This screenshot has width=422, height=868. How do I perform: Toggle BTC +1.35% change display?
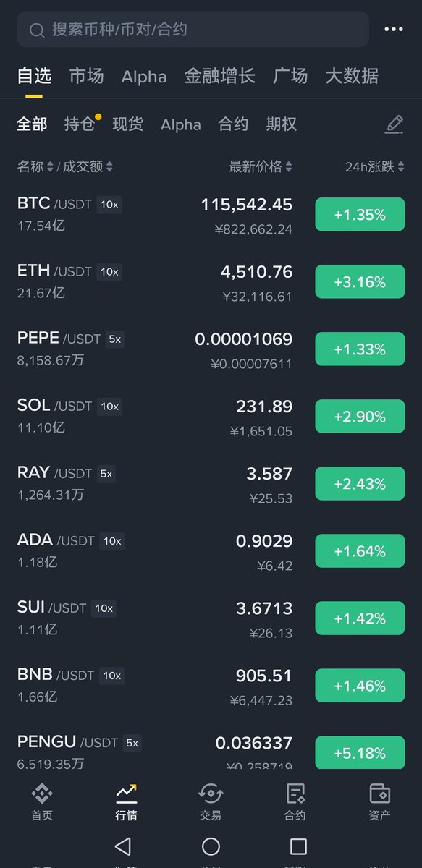point(360,215)
